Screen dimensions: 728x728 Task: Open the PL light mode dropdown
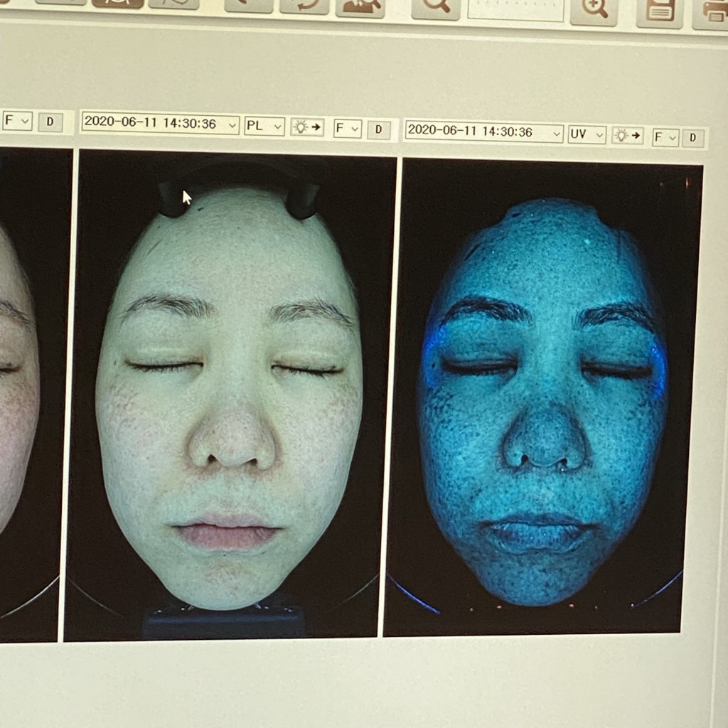click(x=264, y=126)
